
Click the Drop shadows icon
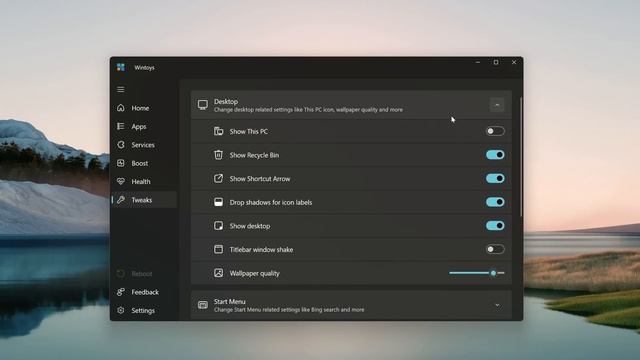tap(218, 202)
